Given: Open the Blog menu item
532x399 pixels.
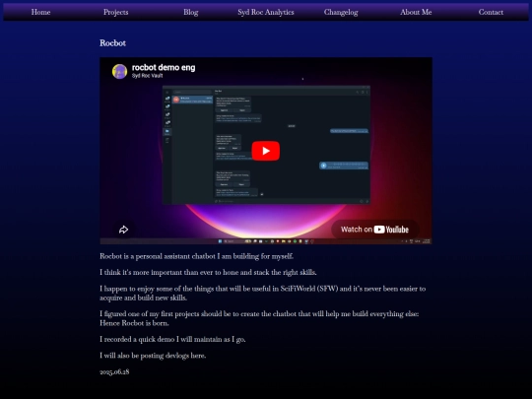Looking at the screenshot, I should [191, 12].
